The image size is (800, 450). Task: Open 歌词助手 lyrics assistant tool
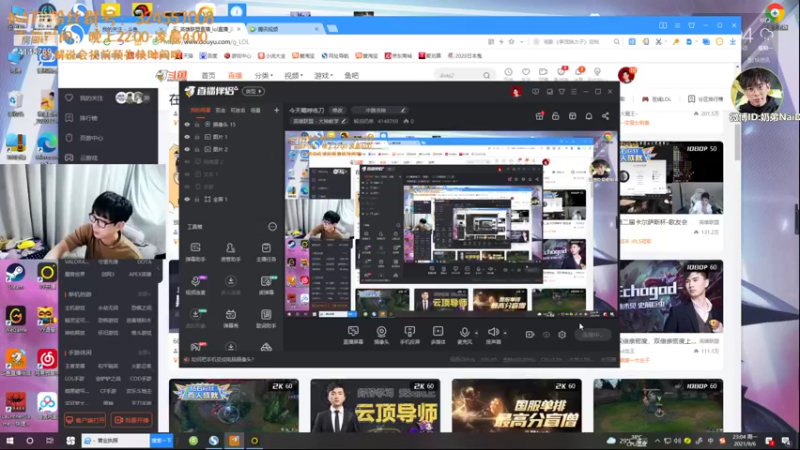point(266,318)
